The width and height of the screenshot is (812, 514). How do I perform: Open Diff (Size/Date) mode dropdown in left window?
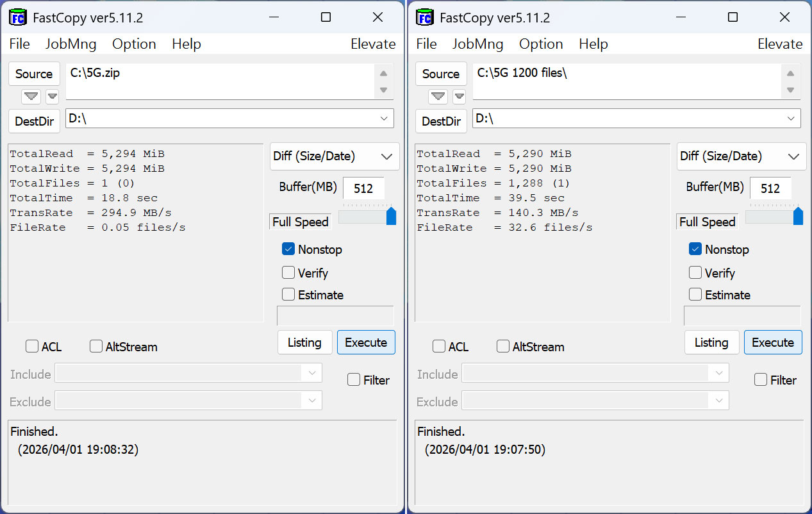(335, 156)
